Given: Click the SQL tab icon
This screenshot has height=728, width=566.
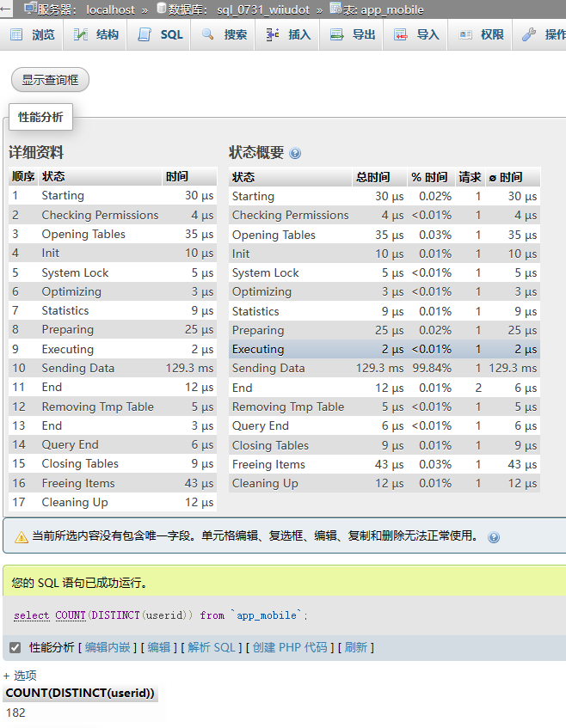Looking at the screenshot, I should (x=145, y=34).
